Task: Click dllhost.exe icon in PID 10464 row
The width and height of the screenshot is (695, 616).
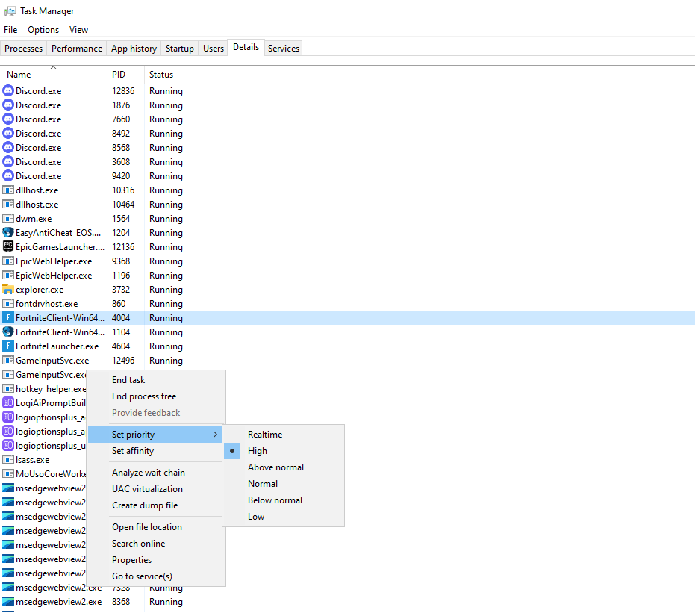Action: pyautogui.click(x=8, y=205)
